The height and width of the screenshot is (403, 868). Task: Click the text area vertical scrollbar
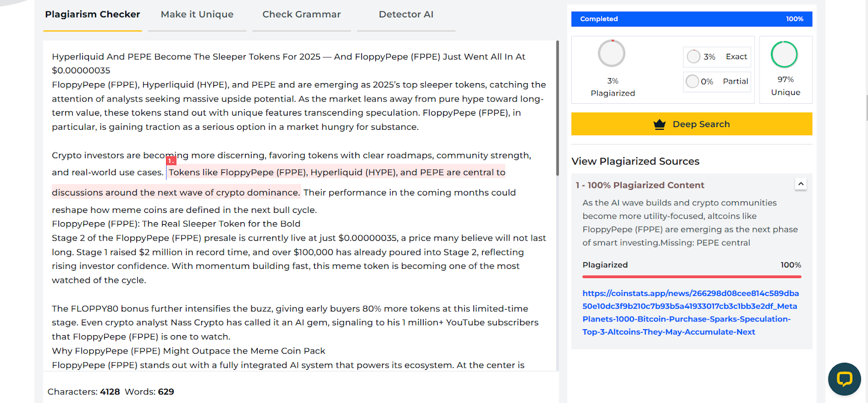tap(557, 108)
